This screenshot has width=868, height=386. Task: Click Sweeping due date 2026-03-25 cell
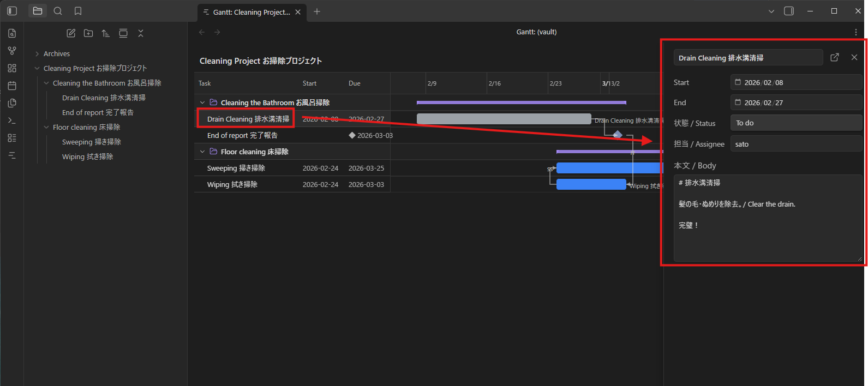(366, 168)
